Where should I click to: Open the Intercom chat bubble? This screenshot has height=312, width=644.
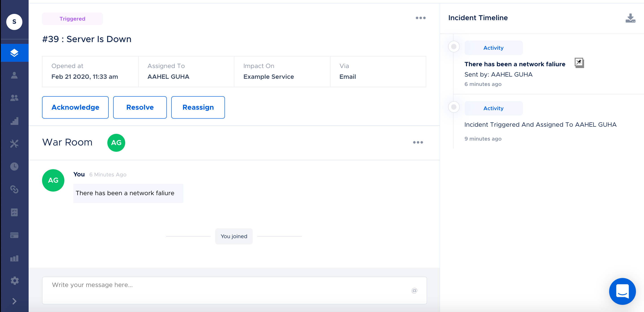point(622,291)
